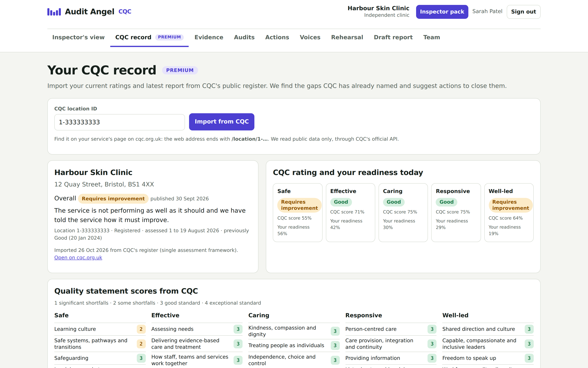The image size is (588, 368).
Task: Click the Freedom to speak up row
Action: coord(488,358)
